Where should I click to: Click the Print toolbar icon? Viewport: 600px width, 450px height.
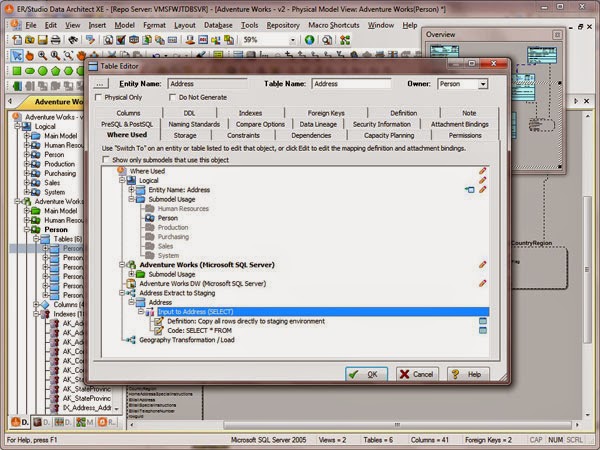pos(55,39)
